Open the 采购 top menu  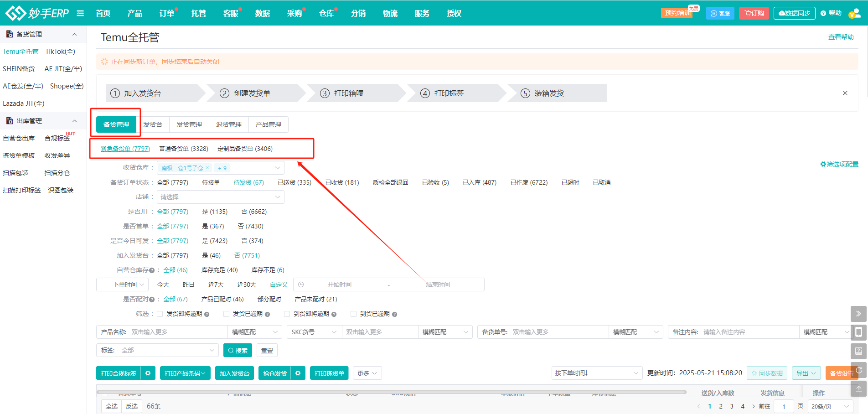point(294,13)
